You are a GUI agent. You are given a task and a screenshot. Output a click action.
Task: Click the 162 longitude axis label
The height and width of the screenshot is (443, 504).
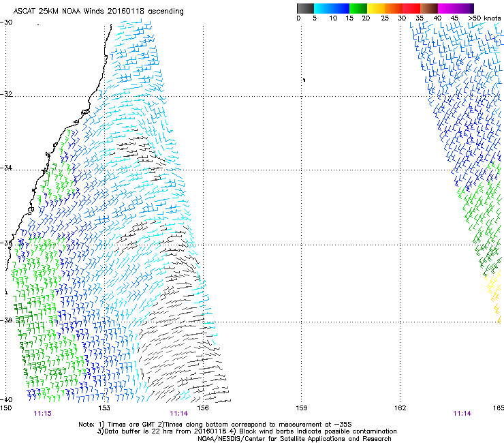400,408
